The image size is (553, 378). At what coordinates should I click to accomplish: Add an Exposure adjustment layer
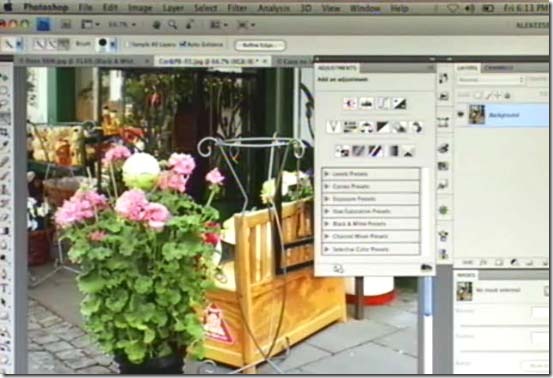tap(400, 103)
